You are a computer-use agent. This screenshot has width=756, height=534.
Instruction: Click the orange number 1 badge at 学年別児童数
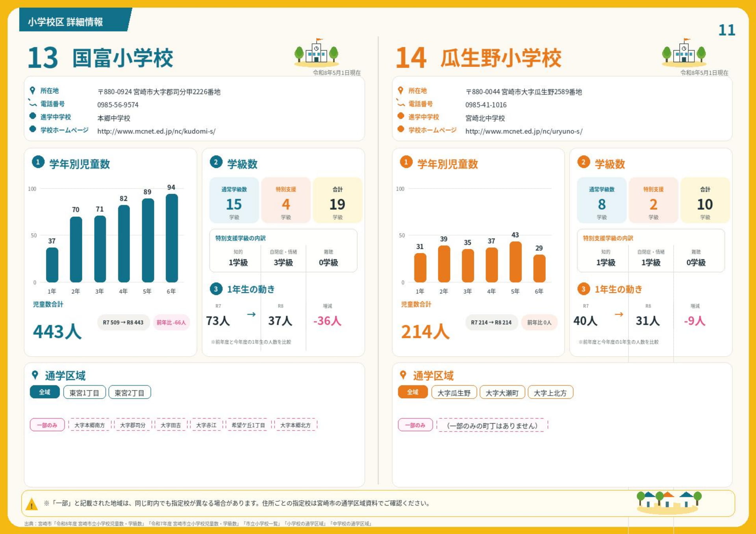point(406,162)
